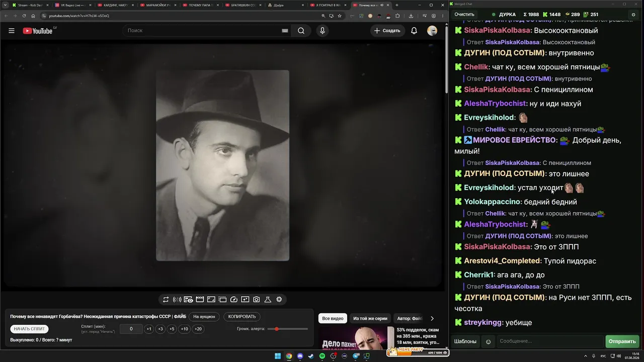The height and width of the screenshot is (362, 644).
Task: Start voice search with the microphone icon
Action: 323,31
